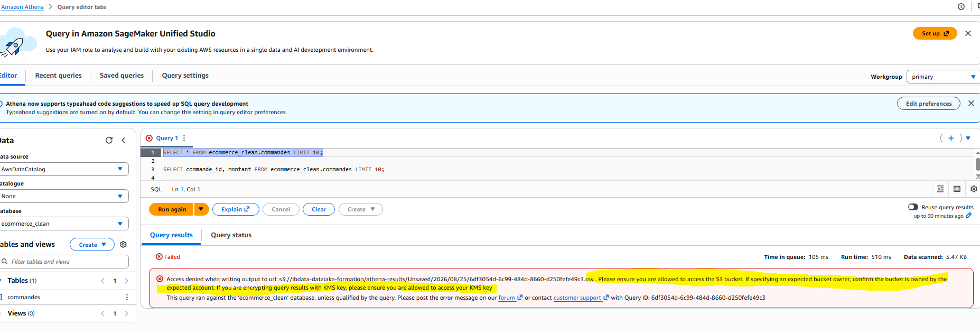The width and height of the screenshot is (980, 334).
Task: Click the Explain button
Action: coord(236,209)
